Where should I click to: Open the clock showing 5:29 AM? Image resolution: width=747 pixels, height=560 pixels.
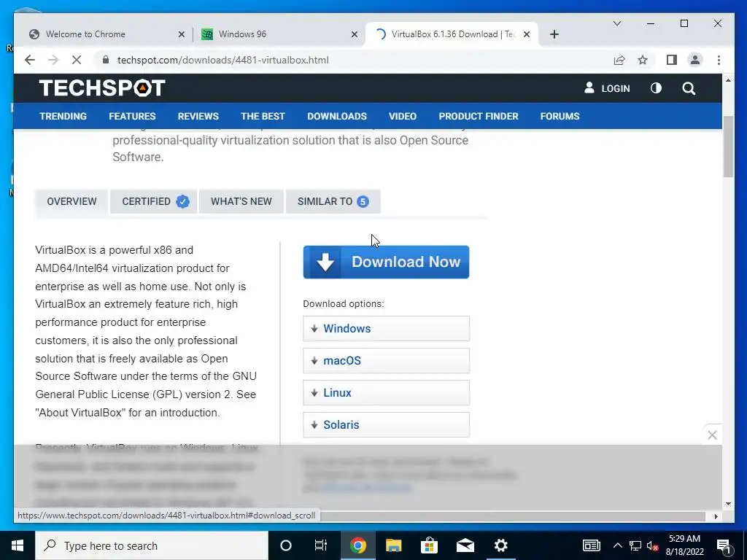684,545
